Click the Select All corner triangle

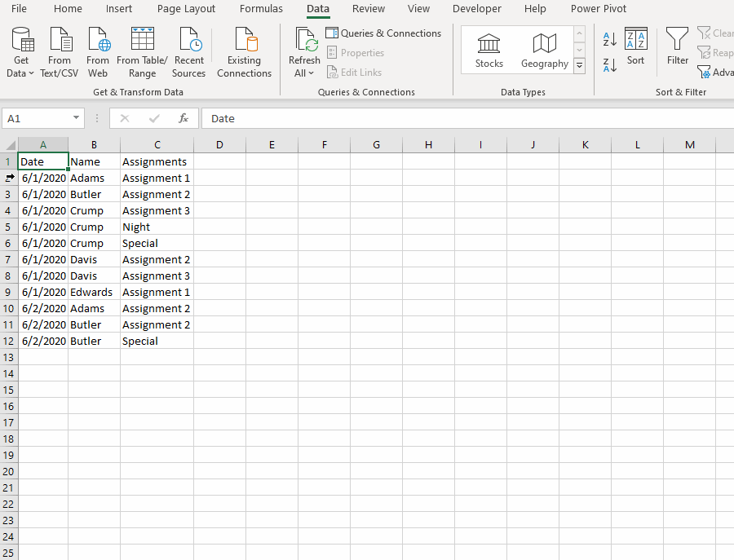(x=9, y=144)
